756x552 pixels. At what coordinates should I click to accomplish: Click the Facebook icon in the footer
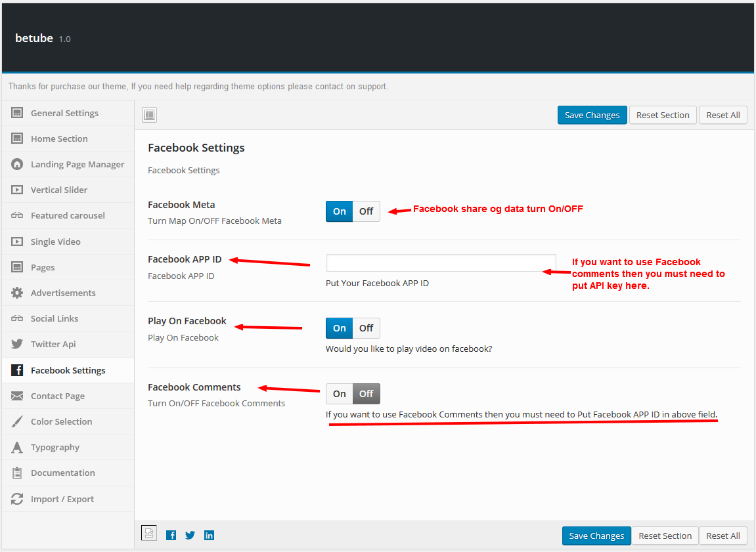pos(171,535)
